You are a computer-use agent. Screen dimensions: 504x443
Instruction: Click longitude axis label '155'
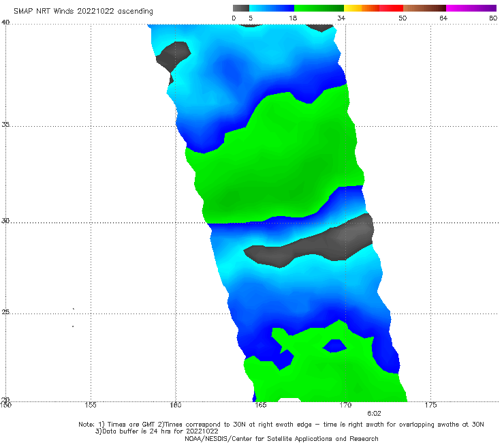[91, 405]
